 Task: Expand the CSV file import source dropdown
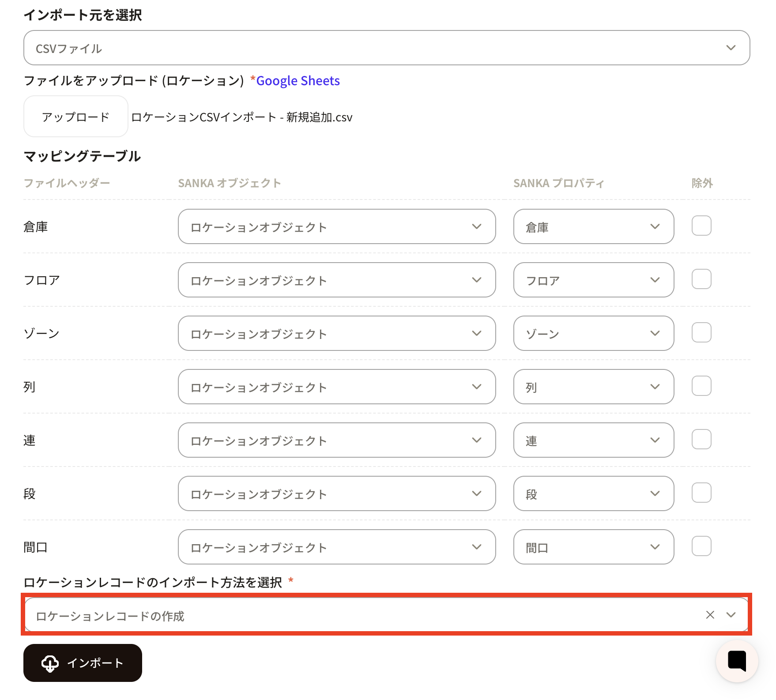386,48
